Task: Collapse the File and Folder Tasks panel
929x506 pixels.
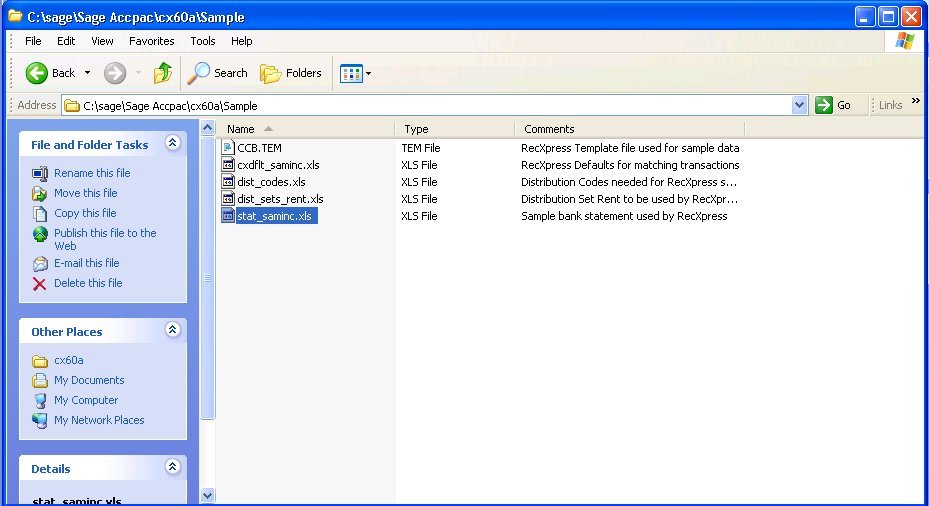Action: click(172, 144)
